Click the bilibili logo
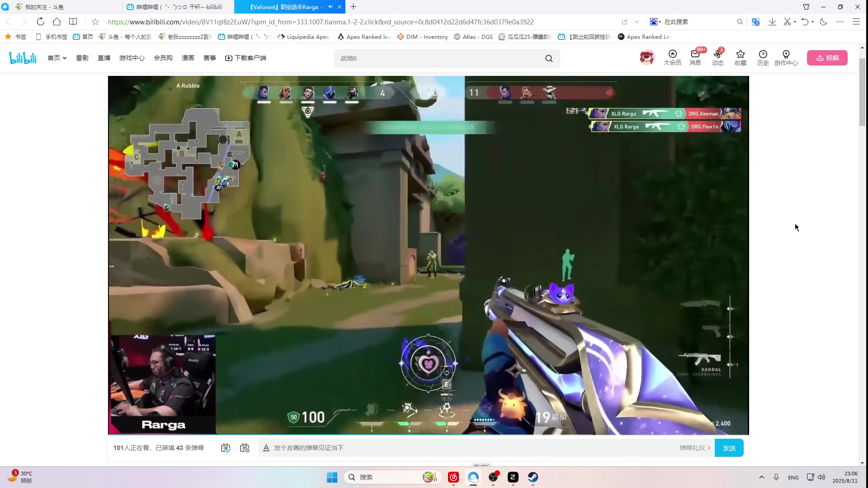868x488 pixels. 23,58
